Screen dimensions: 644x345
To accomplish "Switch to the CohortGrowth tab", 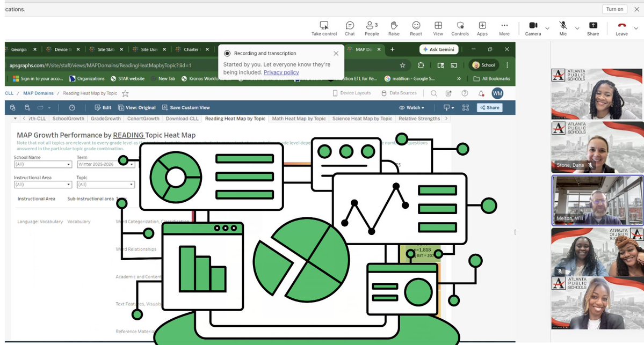I will (143, 119).
